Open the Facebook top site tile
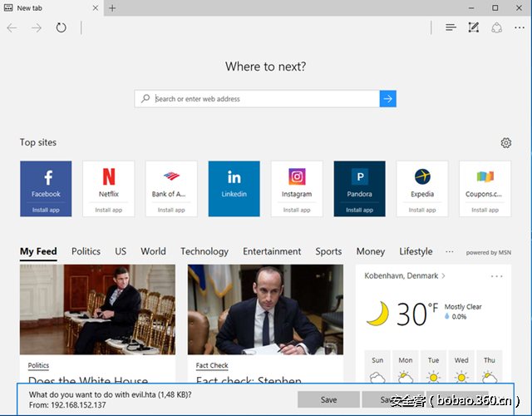The image size is (532, 416). (x=46, y=183)
